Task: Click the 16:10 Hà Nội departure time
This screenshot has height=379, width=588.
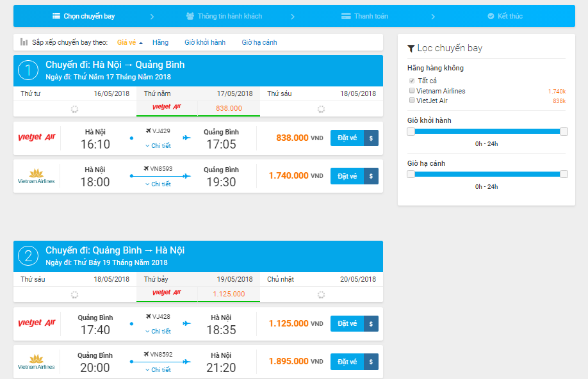Action: click(95, 144)
